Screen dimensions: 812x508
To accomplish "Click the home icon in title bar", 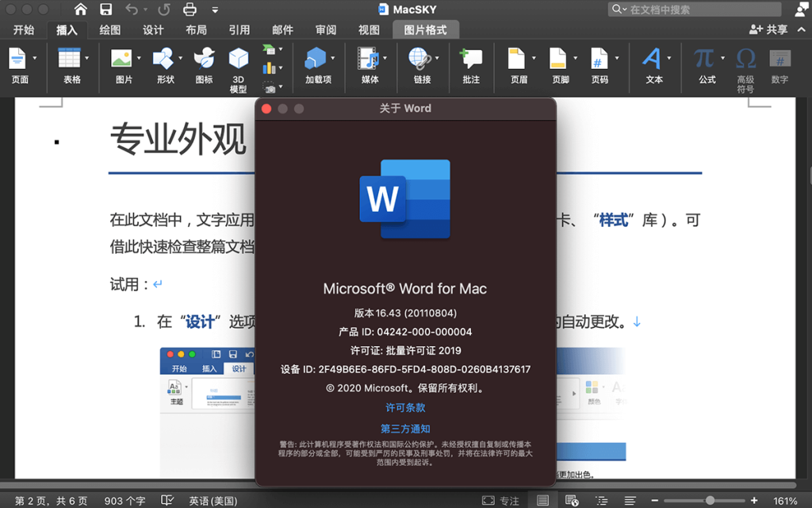I will (x=81, y=10).
